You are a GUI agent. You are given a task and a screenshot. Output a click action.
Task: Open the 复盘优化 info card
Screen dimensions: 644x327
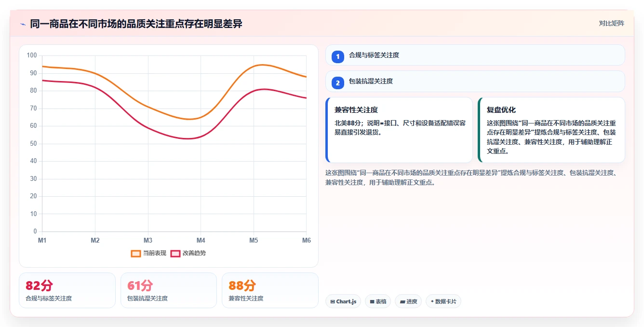point(551,130)
